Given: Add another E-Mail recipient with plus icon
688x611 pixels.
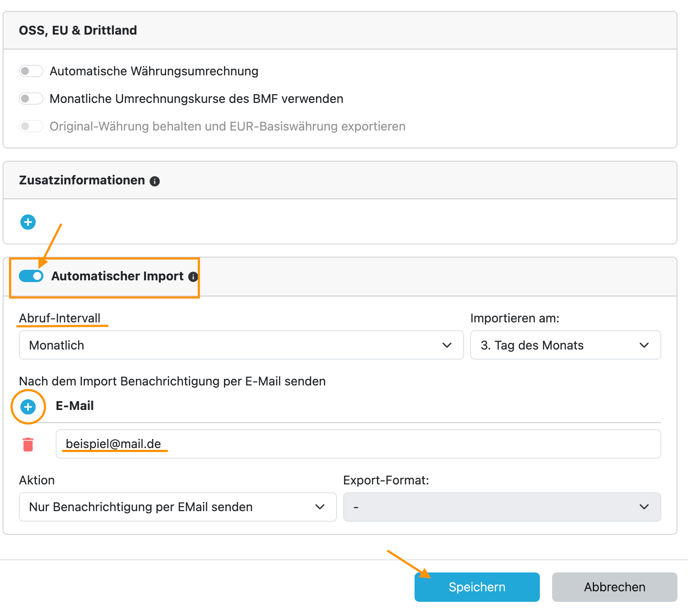Looking at the screenshot, I should [x=28, y=407].
